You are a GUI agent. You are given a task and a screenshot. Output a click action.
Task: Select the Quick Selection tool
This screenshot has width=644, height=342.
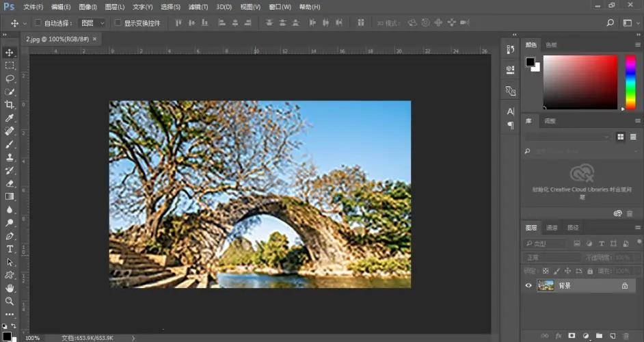click(x=10, y=92)
